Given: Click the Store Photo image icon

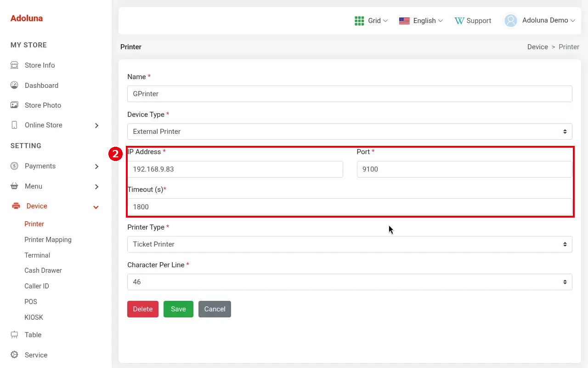Looking at the screenshot, I should (14, 105).
